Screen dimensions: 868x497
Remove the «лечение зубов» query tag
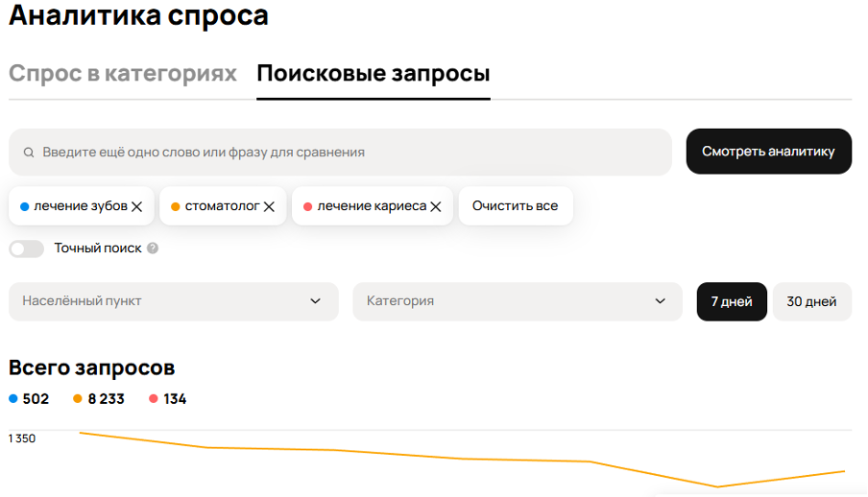click(137, 206)
